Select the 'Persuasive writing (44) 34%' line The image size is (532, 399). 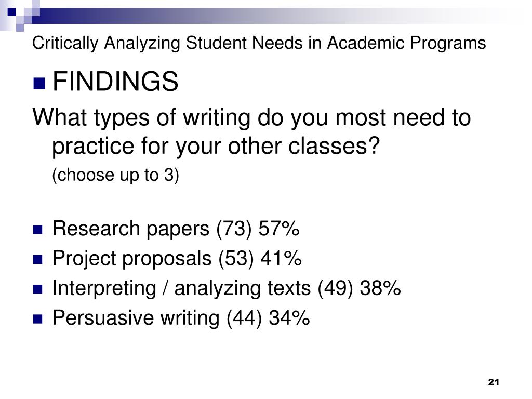[x=181, y=318]
